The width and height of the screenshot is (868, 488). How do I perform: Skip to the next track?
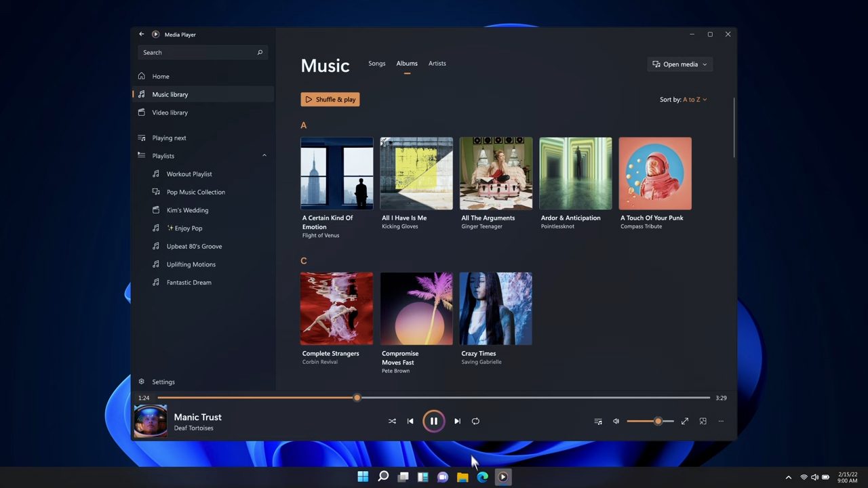click(457, 421)
